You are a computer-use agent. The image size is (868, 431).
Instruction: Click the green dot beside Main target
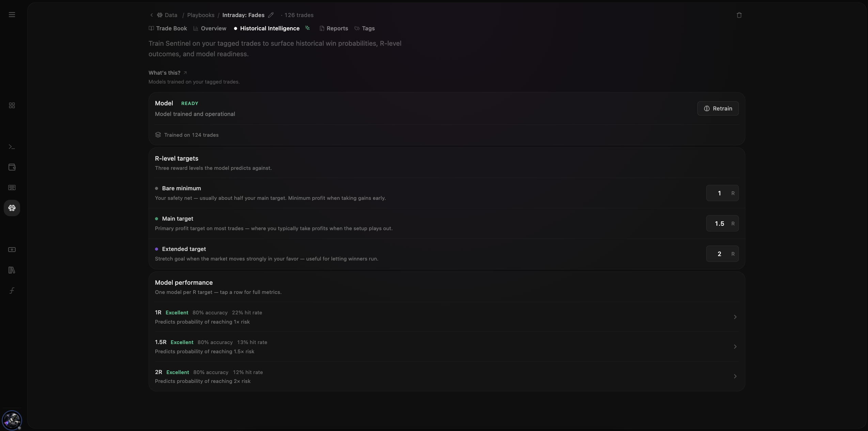(157, 219)
